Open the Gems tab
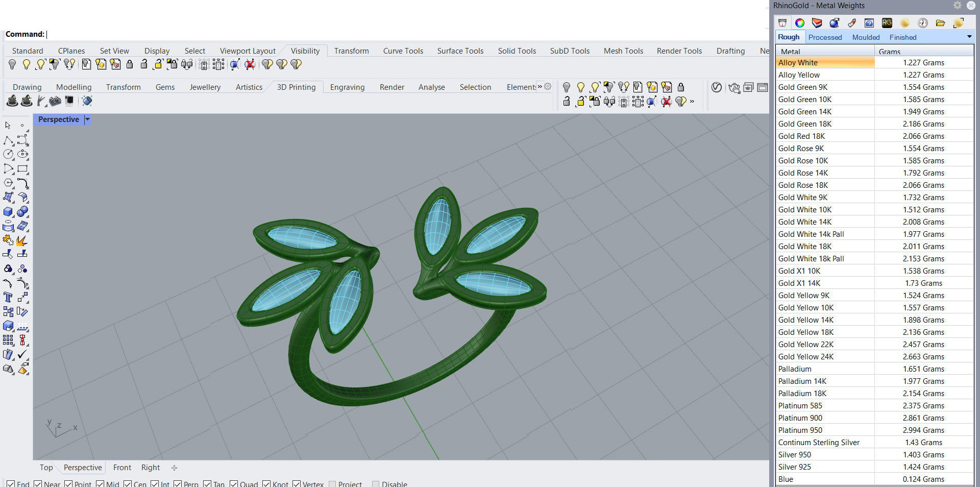Image resolution: width=980 pixels, height=487 pixels. tap(165, 87)
